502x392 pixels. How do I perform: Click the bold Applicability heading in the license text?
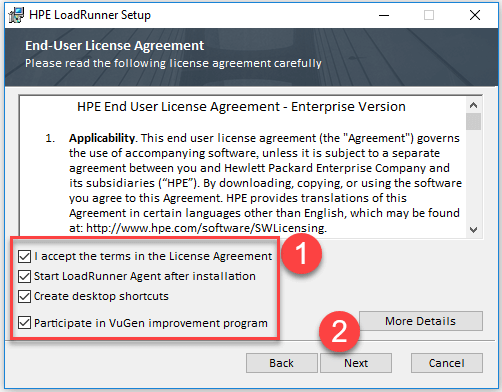pyautogui.click(x=102, y=138)
